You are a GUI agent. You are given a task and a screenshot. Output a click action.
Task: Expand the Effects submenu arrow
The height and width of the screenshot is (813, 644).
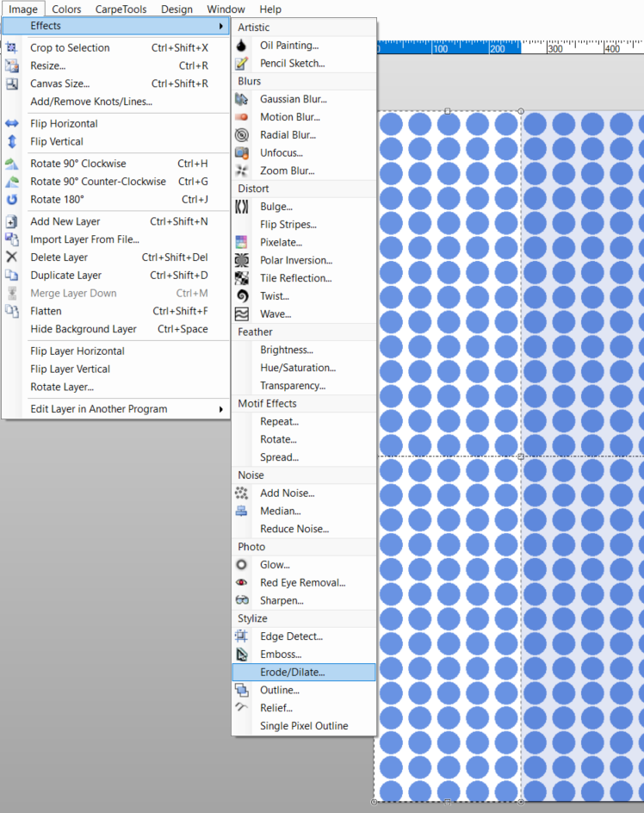[221, 26]
